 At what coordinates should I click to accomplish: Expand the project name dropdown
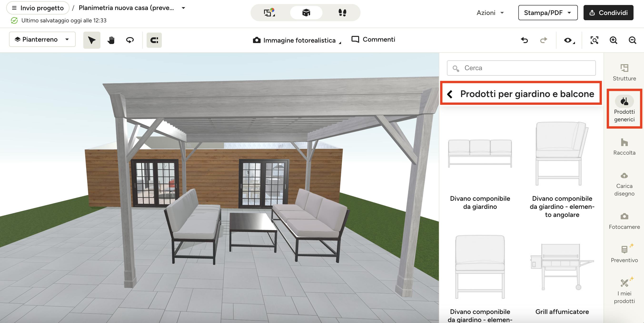[183, 8]
